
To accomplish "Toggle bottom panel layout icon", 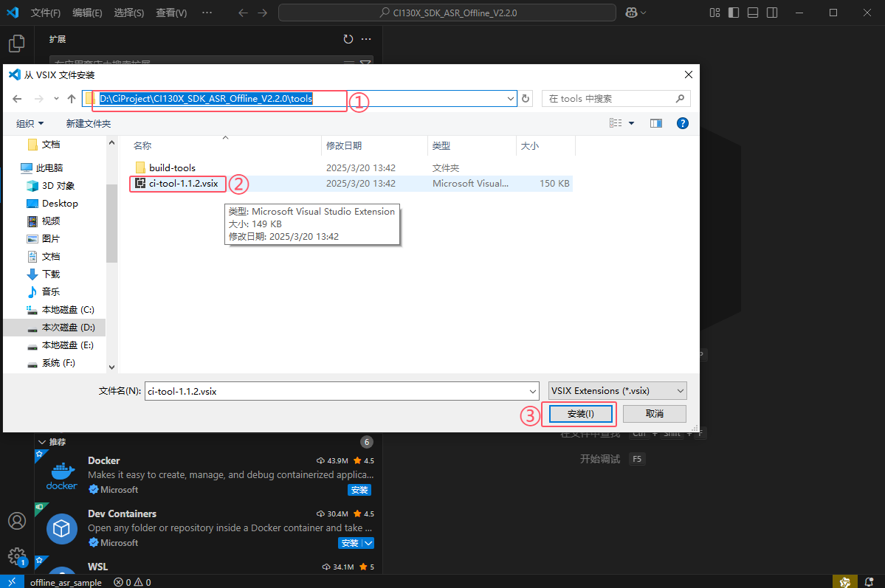I will click(753, 13).
